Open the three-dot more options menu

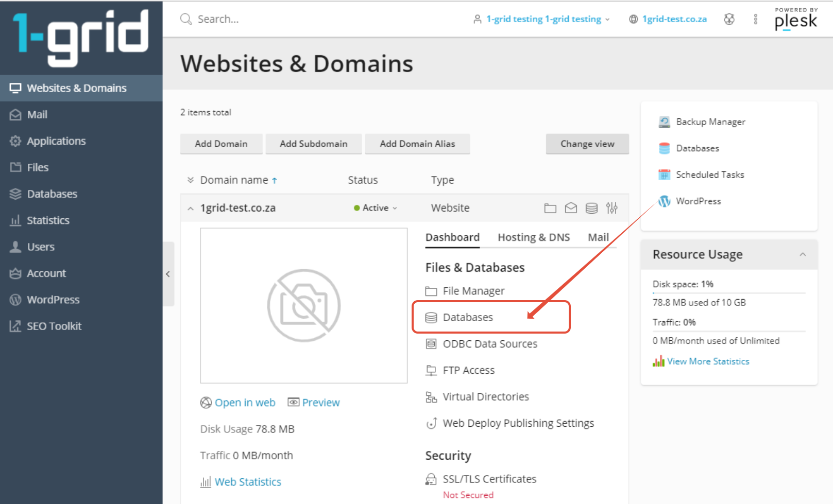pyautogui.click(x=756, y=19)
